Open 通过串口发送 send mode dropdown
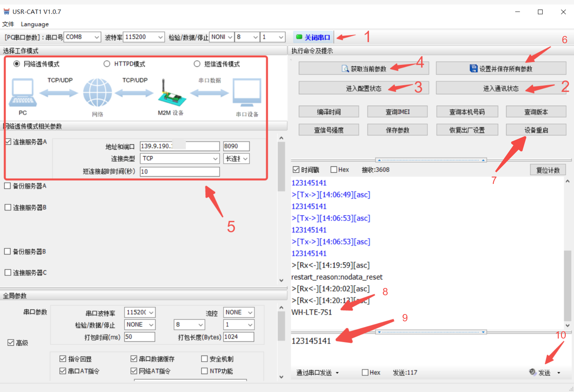The width and height of the screenshot is (574, 392). click(318, 373)
